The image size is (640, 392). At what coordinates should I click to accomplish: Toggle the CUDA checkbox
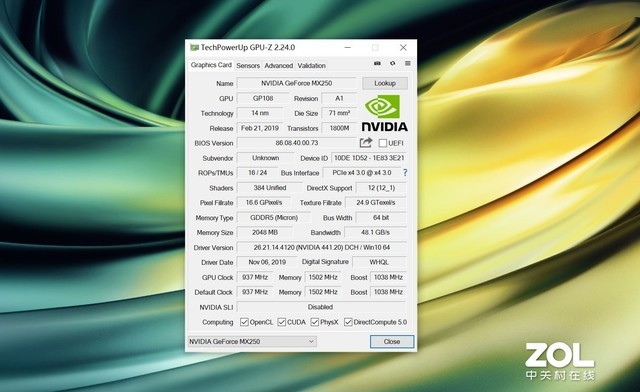282,322
